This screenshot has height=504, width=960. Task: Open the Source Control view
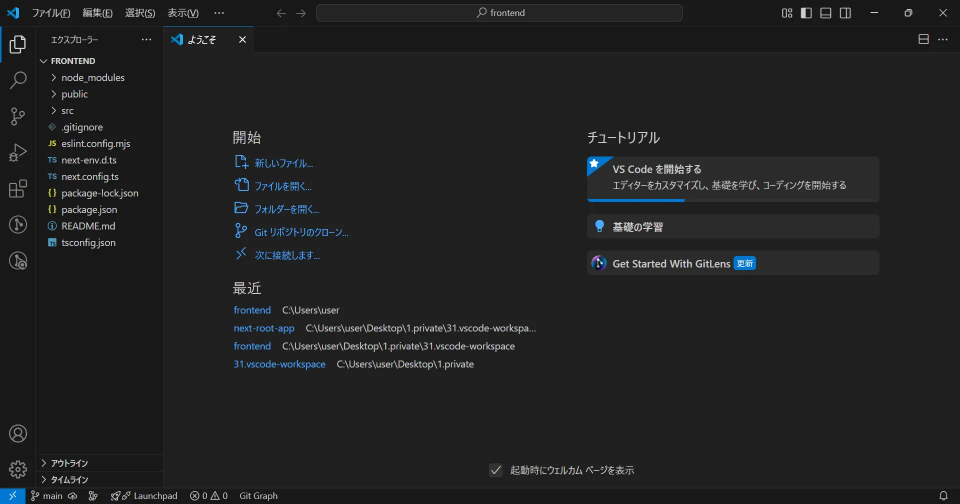pos(18,116)
